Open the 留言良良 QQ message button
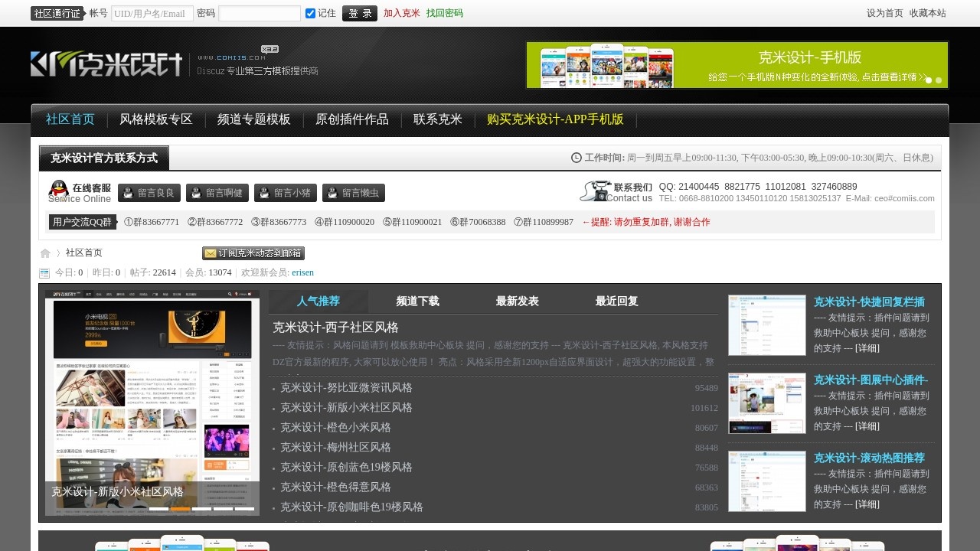Image resolution: width=980 pixels, height=551 pixels. [x=149, y=193]
